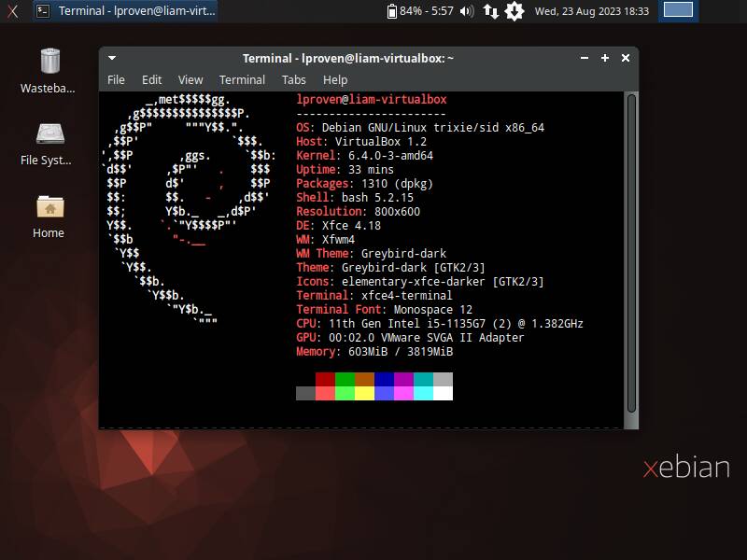Viewport: 747px width, 560px height.
Task: Close the Terminal window
Action: (x=626, y=58)
